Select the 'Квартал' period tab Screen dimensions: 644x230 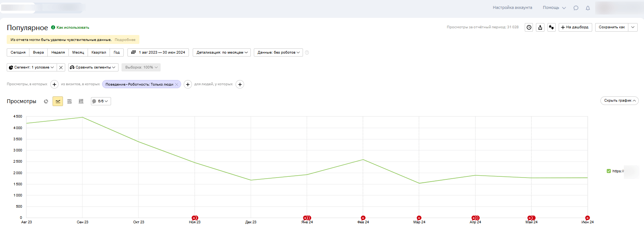pyautogui.click(x=99, y=52)
